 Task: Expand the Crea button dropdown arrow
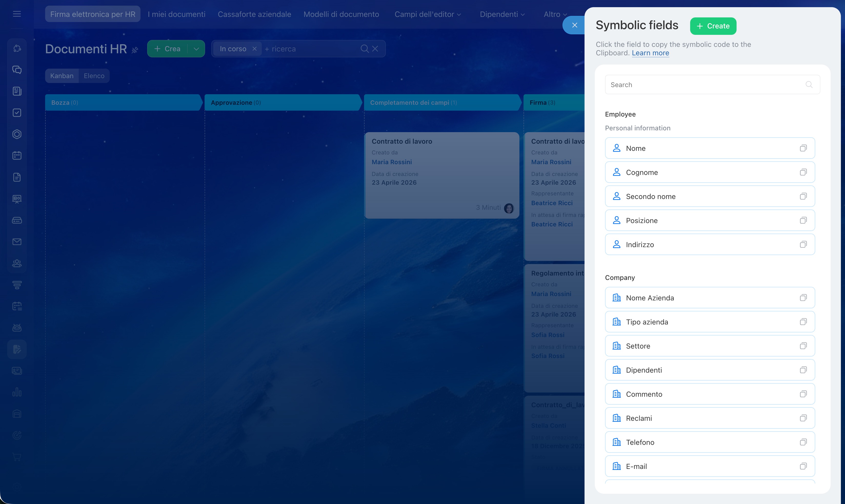pos(196,49)
